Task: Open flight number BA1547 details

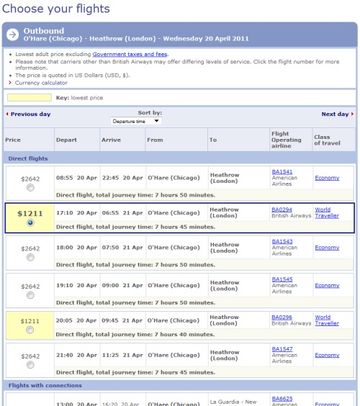Action: (x=282, y=349)
